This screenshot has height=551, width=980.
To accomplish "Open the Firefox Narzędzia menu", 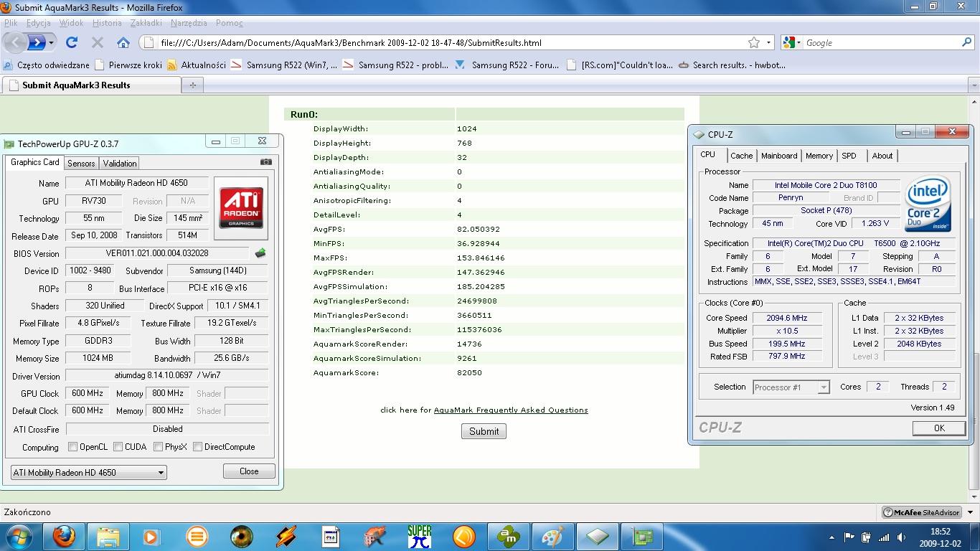I will [x=189, y=23].
